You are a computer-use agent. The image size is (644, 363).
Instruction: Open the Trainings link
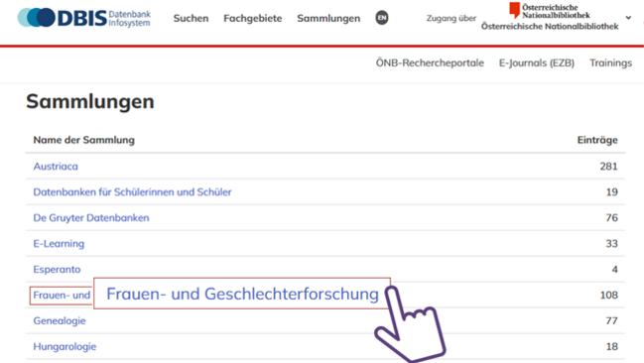(x=610, y=62)
